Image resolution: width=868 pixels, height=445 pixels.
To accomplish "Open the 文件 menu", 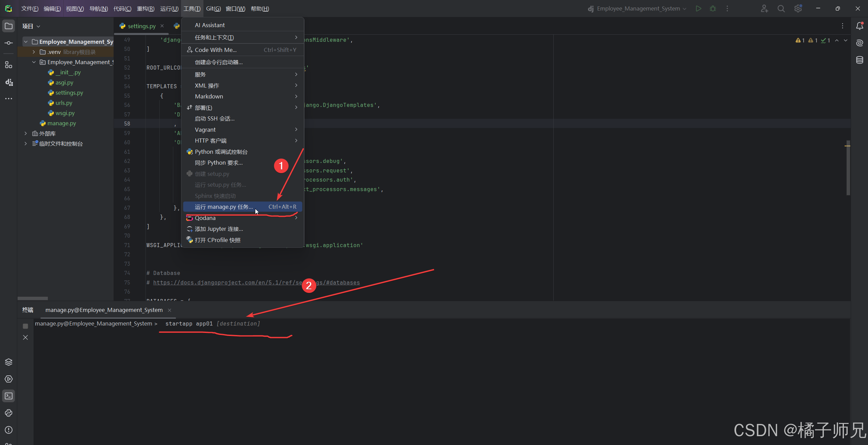I will [x=29, y=8].
